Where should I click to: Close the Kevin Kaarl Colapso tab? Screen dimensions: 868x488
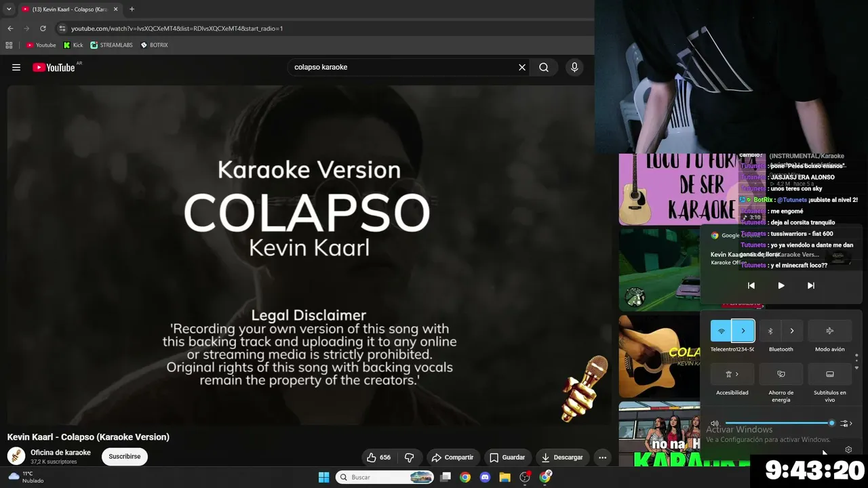(116, 9)
